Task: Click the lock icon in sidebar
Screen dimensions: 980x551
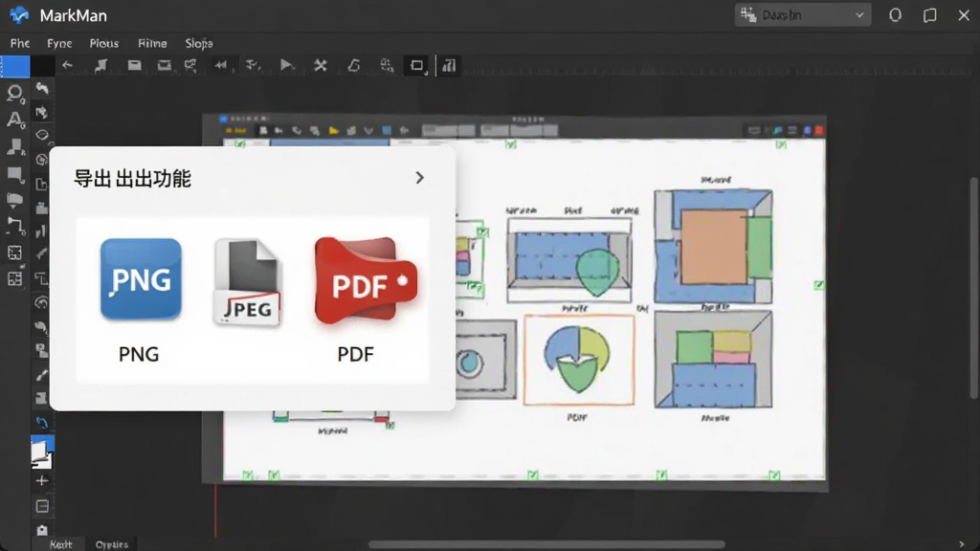Action: coord(42,530)
